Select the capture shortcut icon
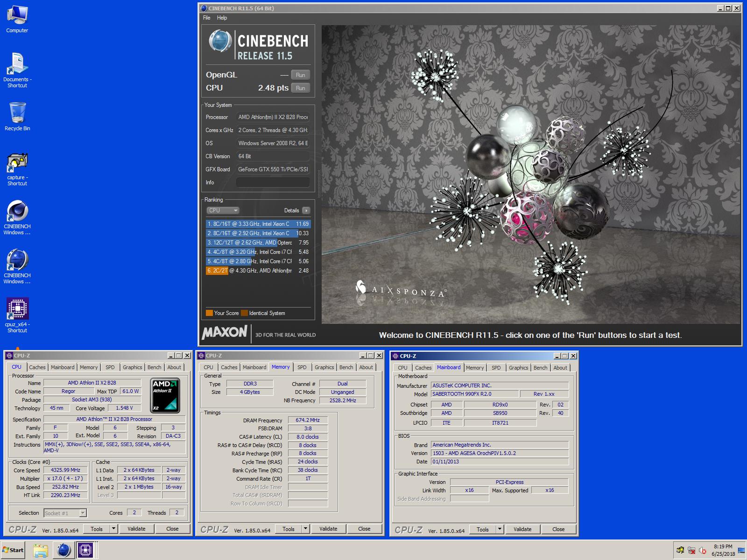This screenshot has width=747, height=560. [x=17, y=169]
